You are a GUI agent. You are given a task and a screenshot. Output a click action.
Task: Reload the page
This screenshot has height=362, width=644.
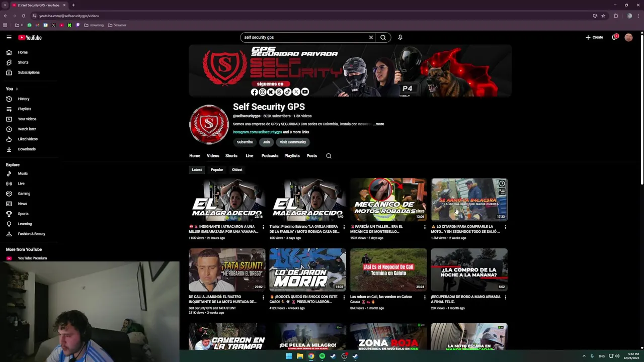click(x=23, y=16)
